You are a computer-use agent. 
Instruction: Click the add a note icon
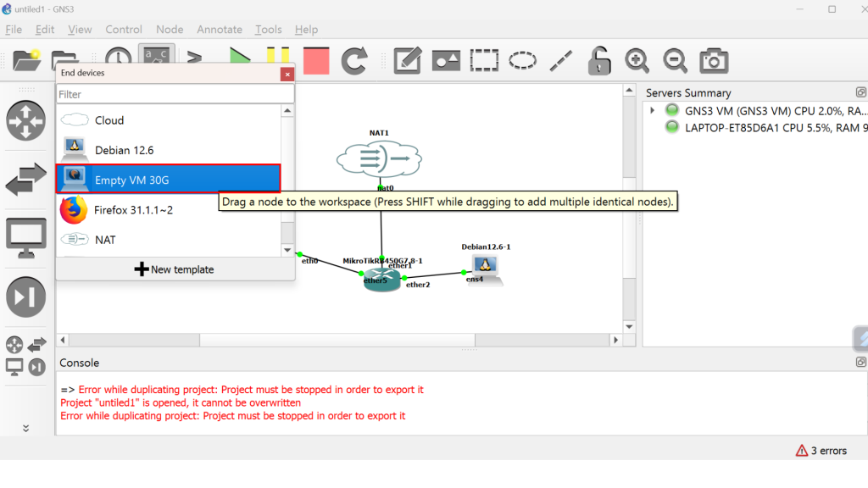tap(407, 61)
